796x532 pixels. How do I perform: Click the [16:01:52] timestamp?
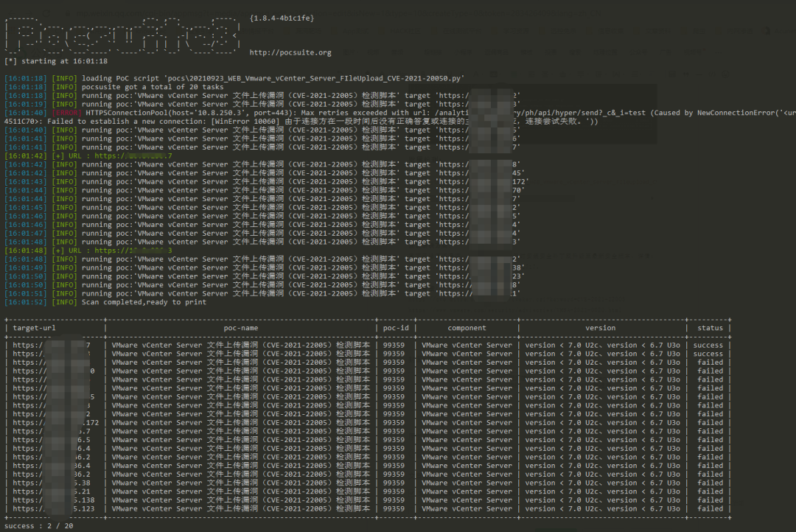click(x=25, y=303)
